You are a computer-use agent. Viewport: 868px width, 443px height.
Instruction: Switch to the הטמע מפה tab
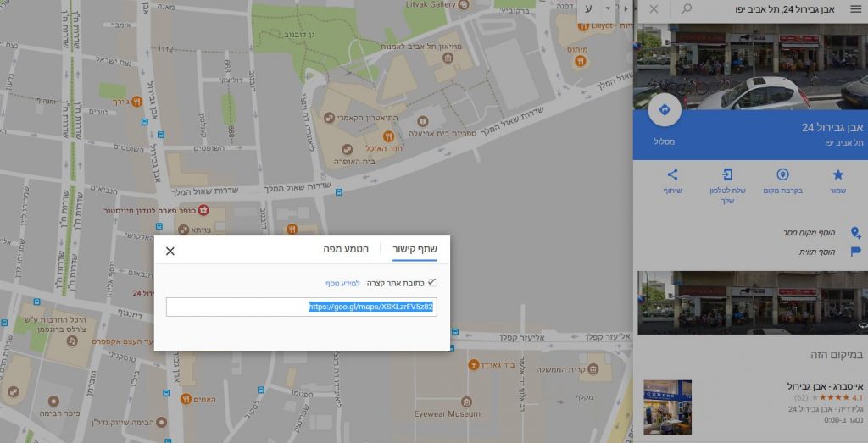pos(346,249)
